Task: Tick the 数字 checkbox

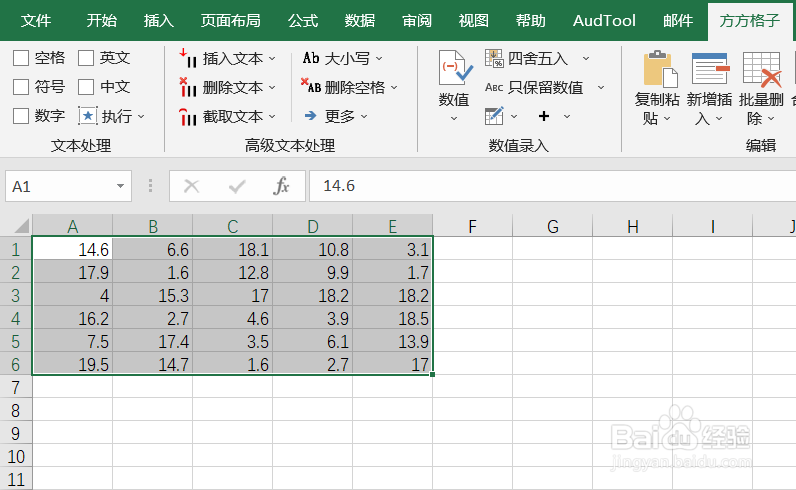Action: pyautogui.click(x=21, y=116)
